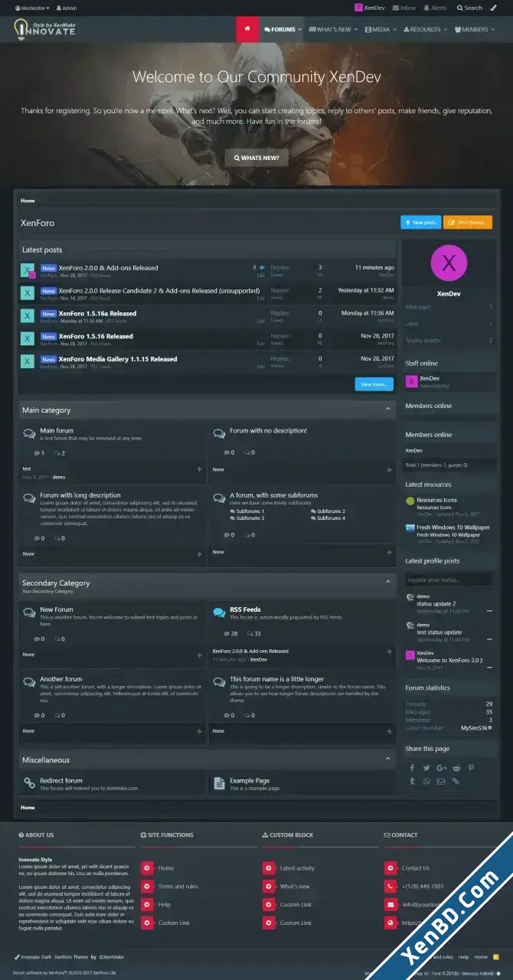Click the red icon beside Latest activity
Image resolution: width=513 pixels, height=980 pixels.
pos(268,867)
